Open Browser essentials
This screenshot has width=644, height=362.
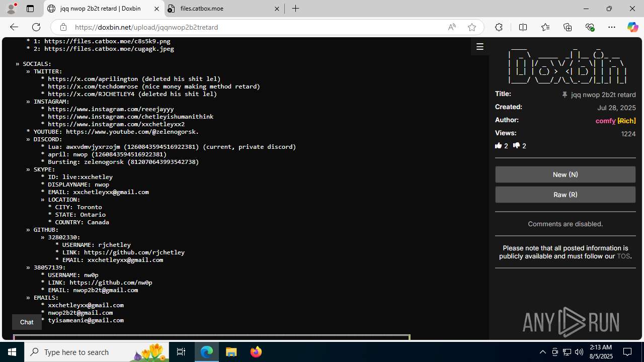(x=590, y=27)
